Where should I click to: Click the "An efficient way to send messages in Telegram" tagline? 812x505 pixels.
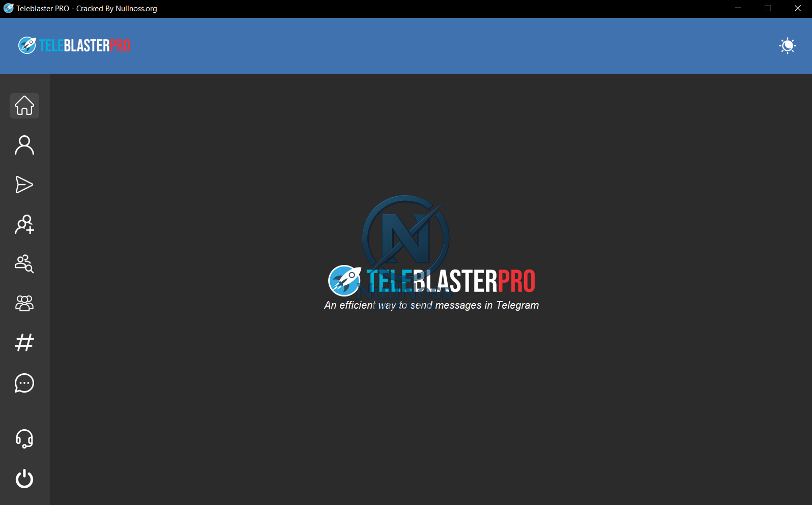click(431, 305)
